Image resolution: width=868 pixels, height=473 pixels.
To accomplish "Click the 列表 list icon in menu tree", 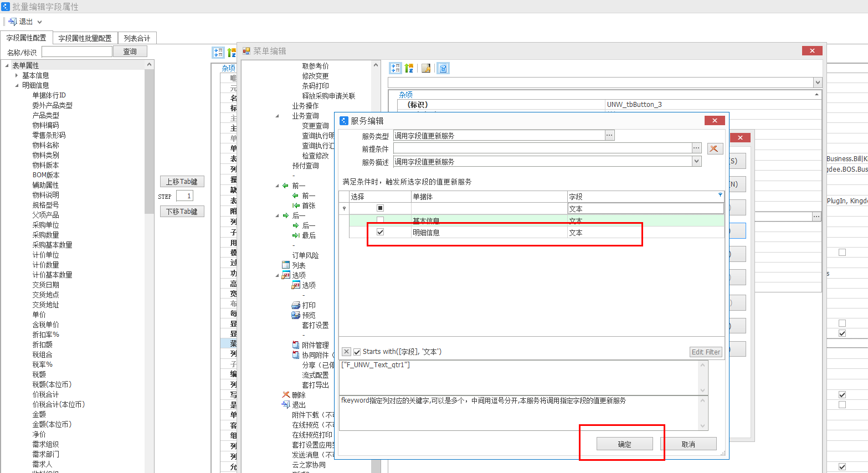I will (286, 265).
